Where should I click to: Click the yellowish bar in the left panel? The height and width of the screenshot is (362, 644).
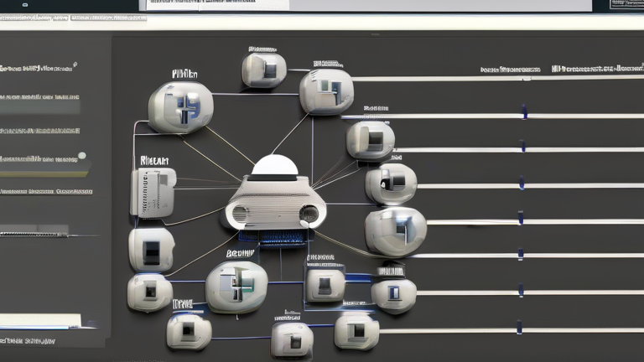[x=44, y=174]
